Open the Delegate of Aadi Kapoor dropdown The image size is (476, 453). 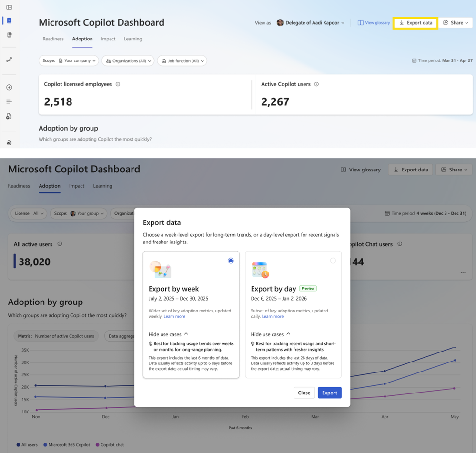point(311,23)
